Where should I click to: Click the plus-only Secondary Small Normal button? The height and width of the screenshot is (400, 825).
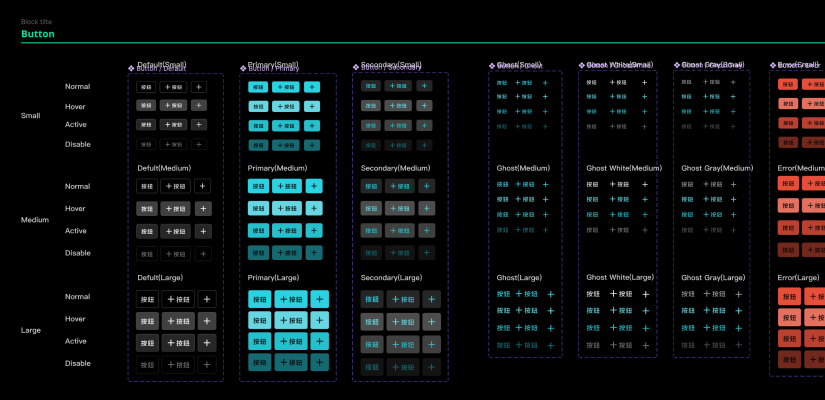(x=424, y=86)
